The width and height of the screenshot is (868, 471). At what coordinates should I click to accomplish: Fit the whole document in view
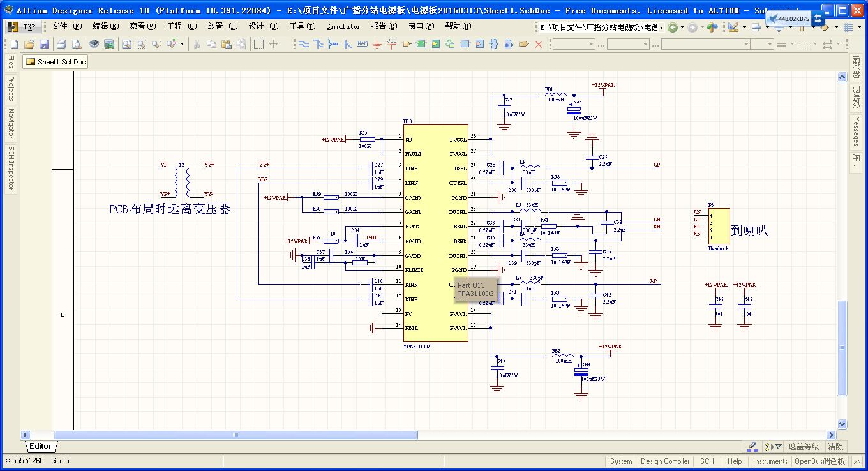[x=126, y=44]
